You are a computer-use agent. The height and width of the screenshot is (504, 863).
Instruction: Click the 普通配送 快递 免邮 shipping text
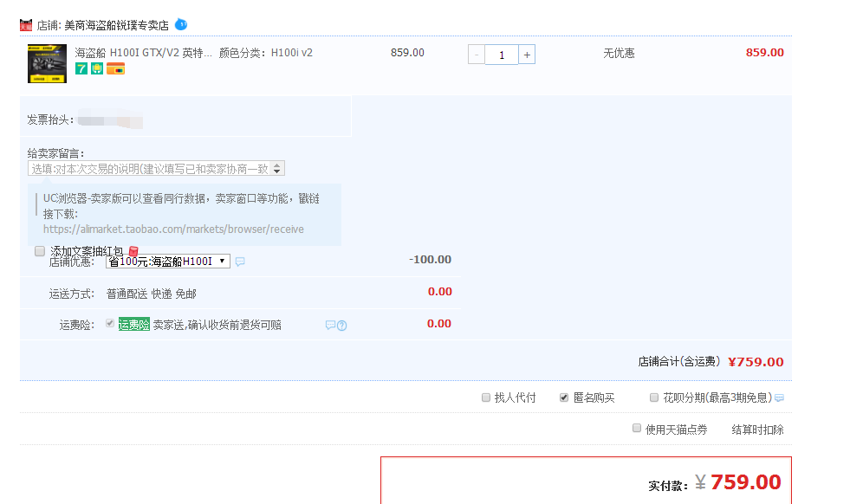coord(152,294)
